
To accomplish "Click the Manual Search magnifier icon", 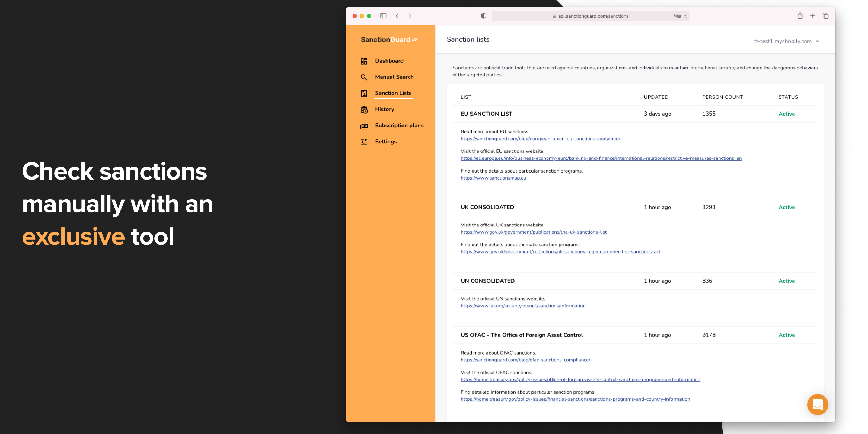I will [x=363, y=77].
